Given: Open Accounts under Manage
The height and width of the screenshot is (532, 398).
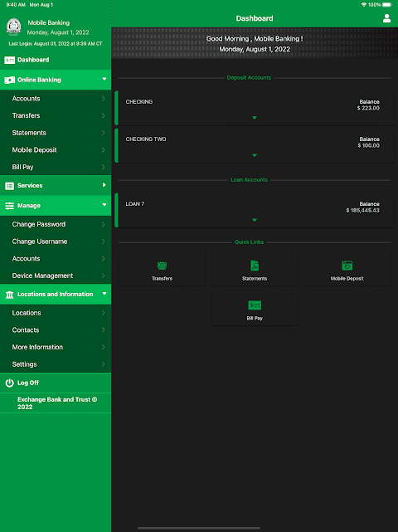Looking at the screenshot, I should tap(56, 259).
